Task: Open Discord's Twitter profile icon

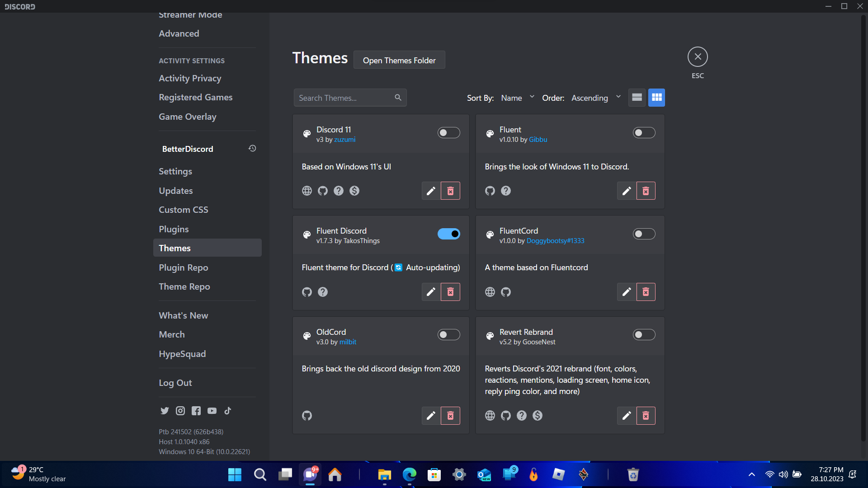Action: (164, 410)
